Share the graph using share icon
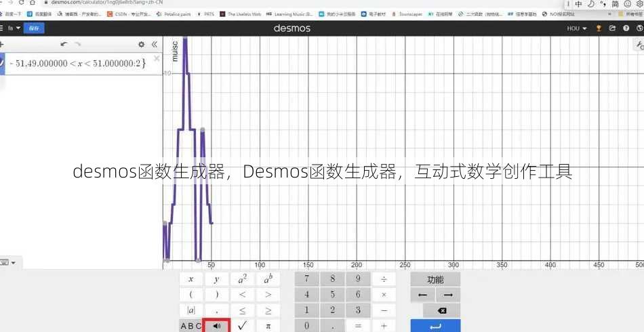 point(612,28)
